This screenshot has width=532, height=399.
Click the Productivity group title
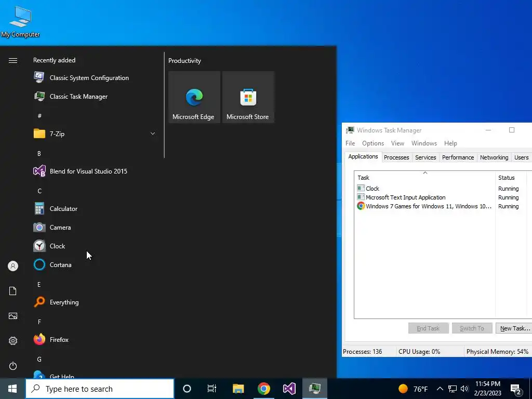point(184,61)
